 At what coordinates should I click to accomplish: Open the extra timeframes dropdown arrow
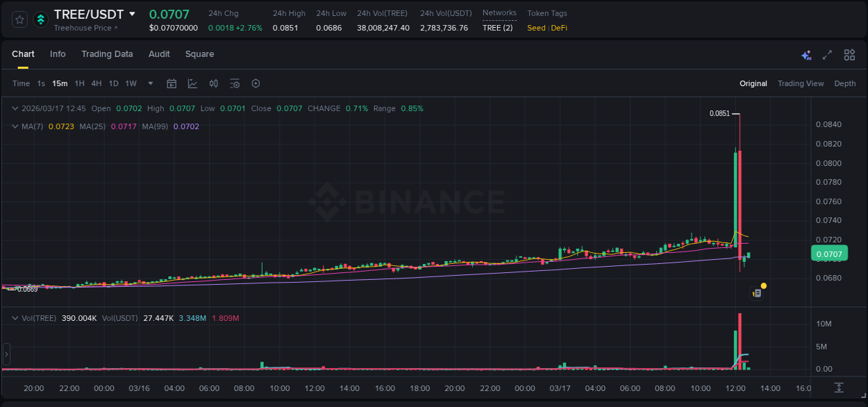(x=149, y=83)
